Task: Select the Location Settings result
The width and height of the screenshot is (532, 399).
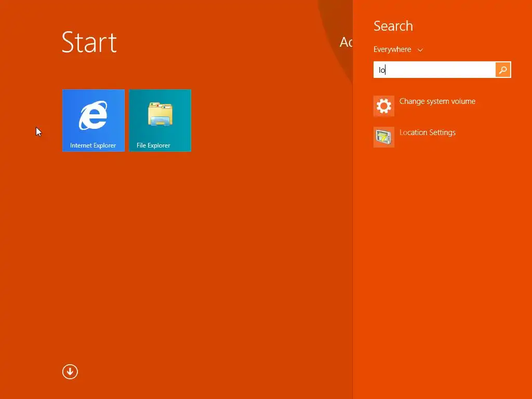Action: click(427, 132)
